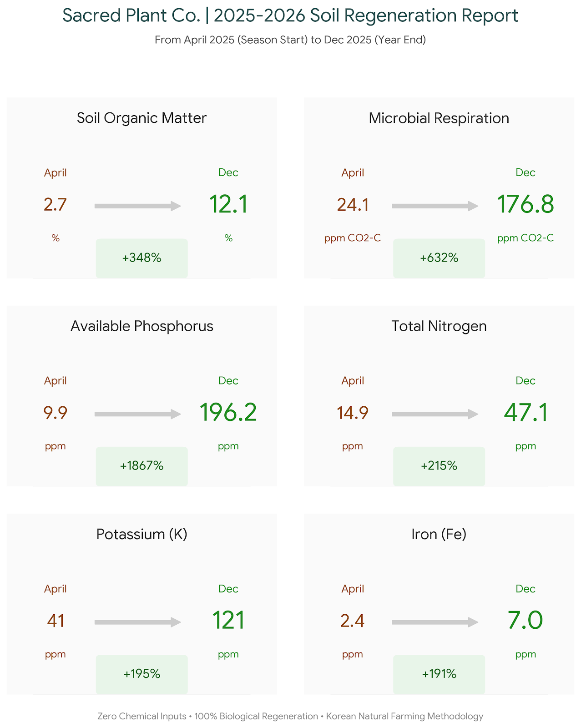Click the +215% nitrogen increase badge
This screenshot has width=581, height=728.
(439, 466)
